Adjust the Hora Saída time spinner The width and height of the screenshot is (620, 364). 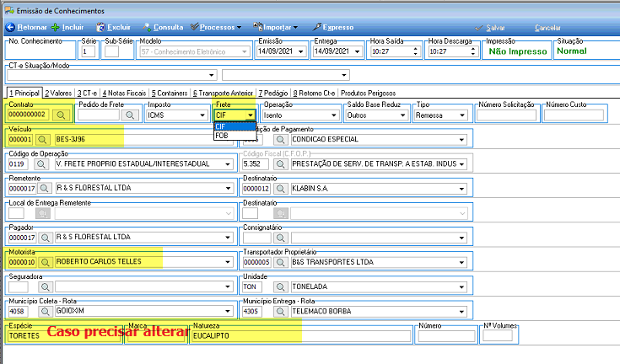[x=415, y=51]
